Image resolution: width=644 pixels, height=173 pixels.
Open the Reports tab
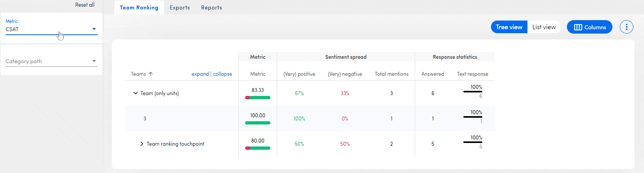212,8
